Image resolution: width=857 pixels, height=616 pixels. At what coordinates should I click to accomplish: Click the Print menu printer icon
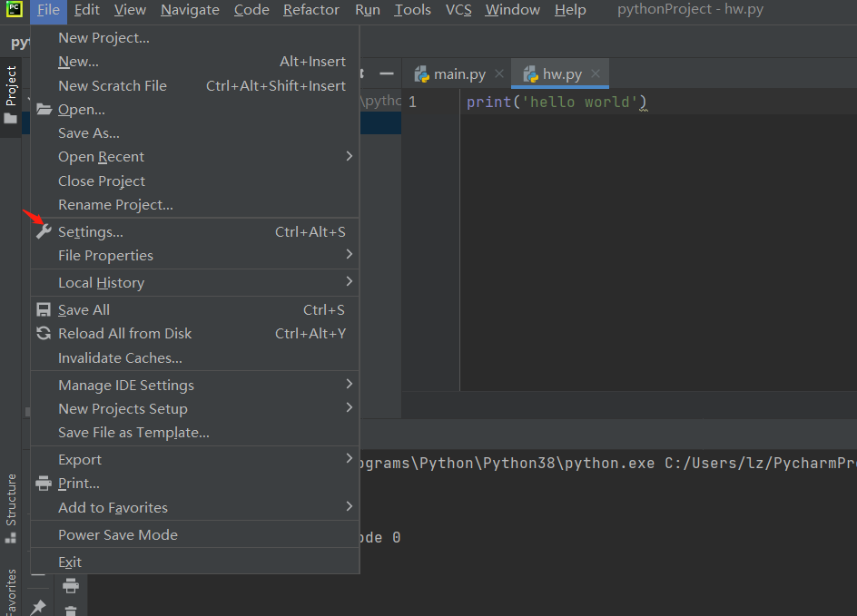pyautogui.click(x=44, y=484)
